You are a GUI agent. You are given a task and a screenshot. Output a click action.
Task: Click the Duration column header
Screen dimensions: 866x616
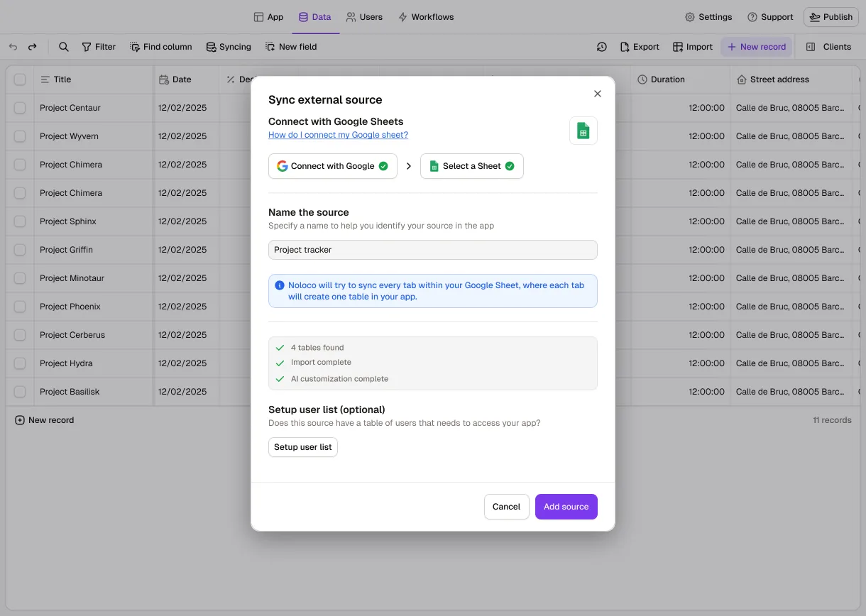[x=681, y=79]
